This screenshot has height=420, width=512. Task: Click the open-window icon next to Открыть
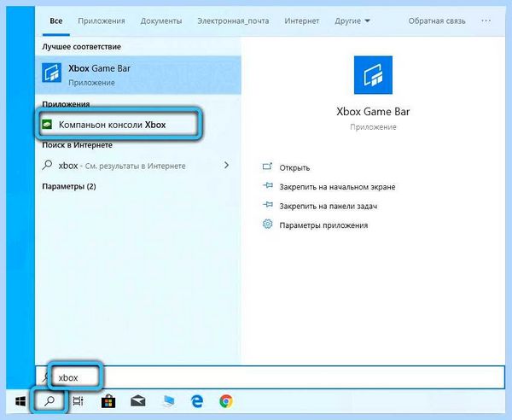[x=267, y=166]
